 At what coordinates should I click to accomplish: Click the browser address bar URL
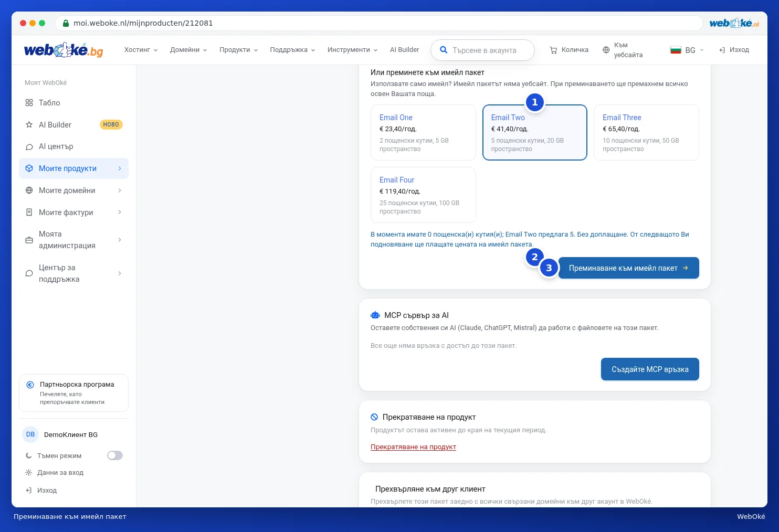tap(143, 23)
